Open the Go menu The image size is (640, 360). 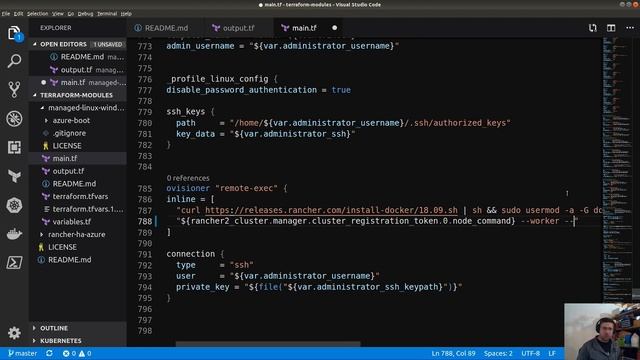(71, 13)
